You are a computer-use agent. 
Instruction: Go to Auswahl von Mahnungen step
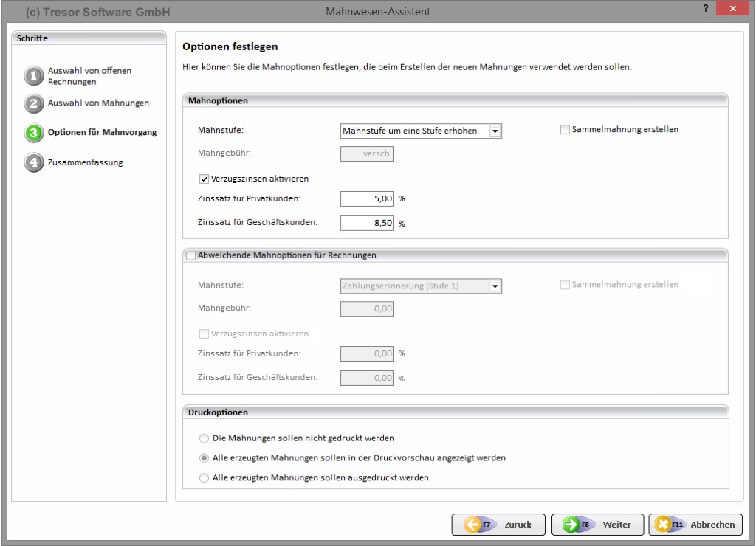[x=98, y=103]
